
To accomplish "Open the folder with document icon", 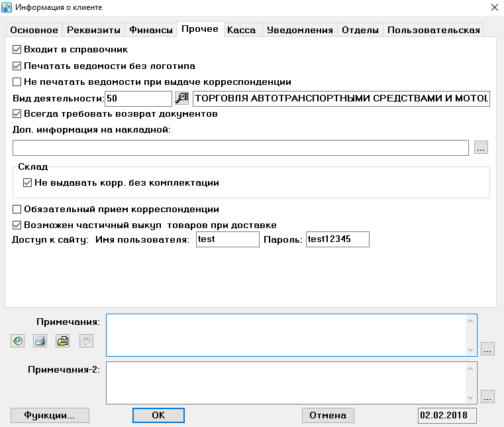I will coord(63,340).
